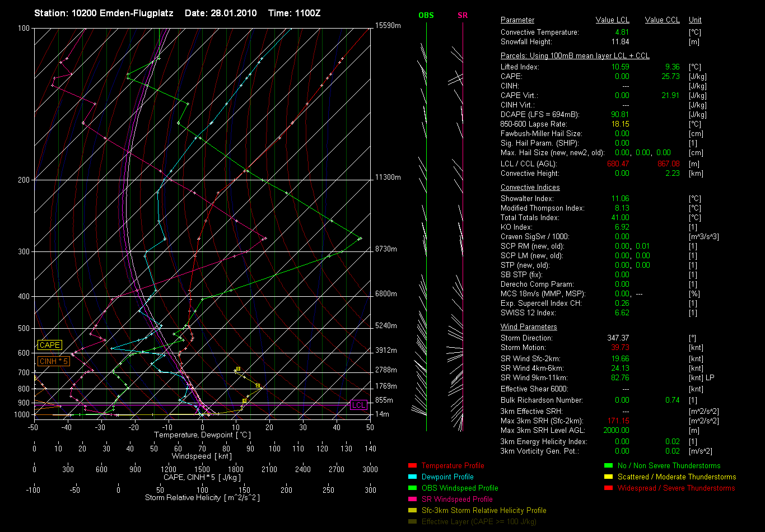Click the Sfc-3km Storm Relative Helicity Profile legend
Viewport: 765px width, 532px height.
[x=484, y=510]
